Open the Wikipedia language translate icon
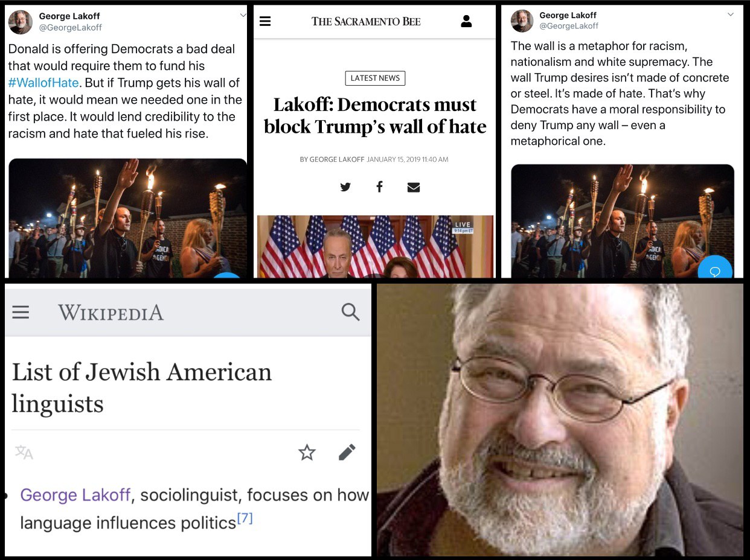750x560 pixels. point(24,452)
